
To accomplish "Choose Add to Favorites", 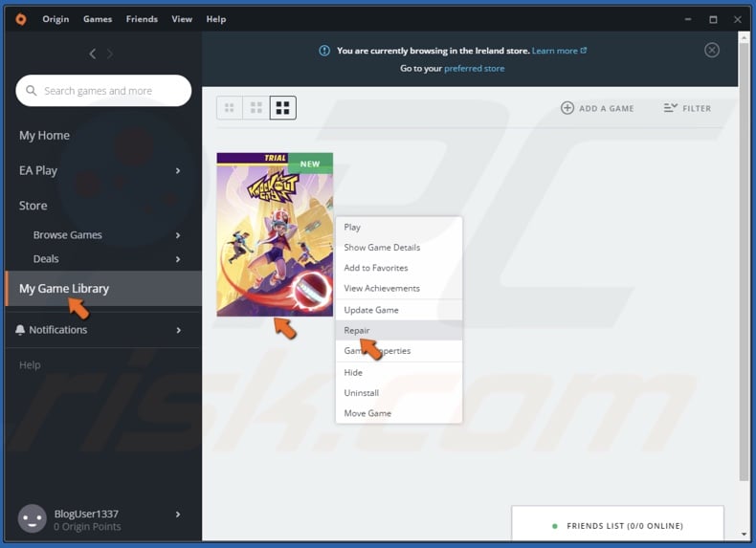I will tap(399, 268).
